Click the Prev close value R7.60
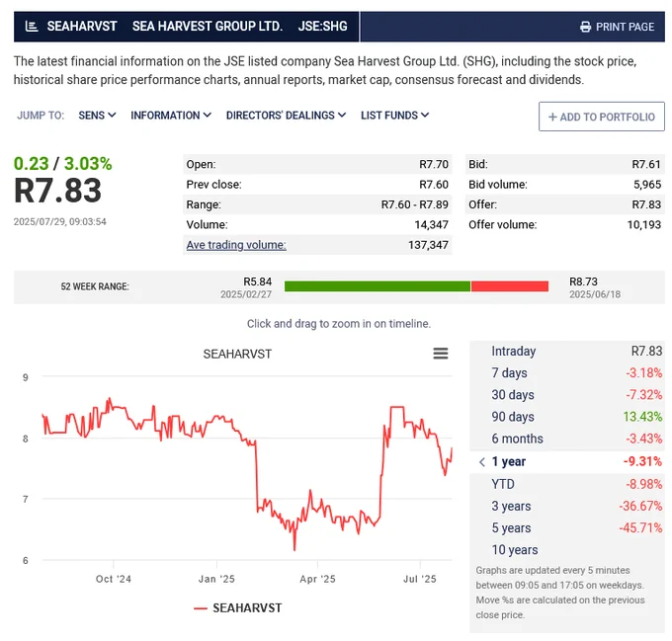672x641 pixels. point(434,185)
